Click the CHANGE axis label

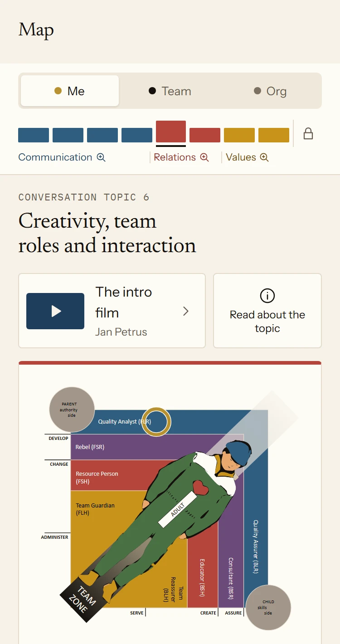click(x=59, y=464)
